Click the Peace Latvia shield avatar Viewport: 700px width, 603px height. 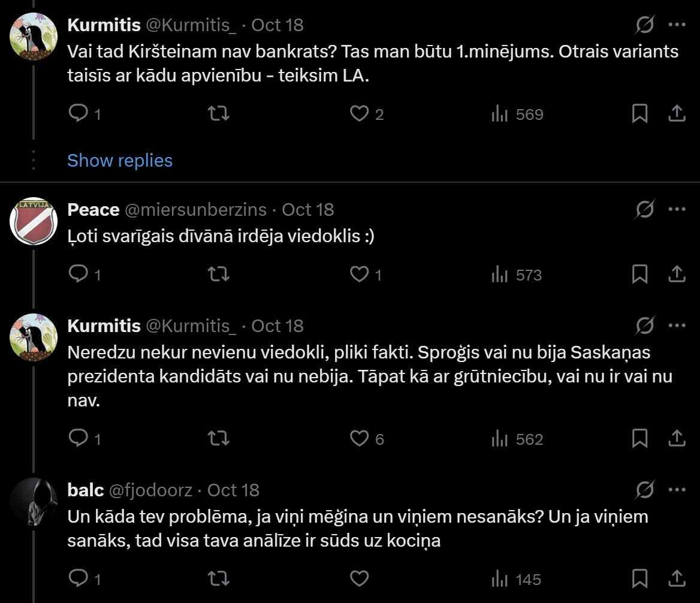(x=33, y=221)
